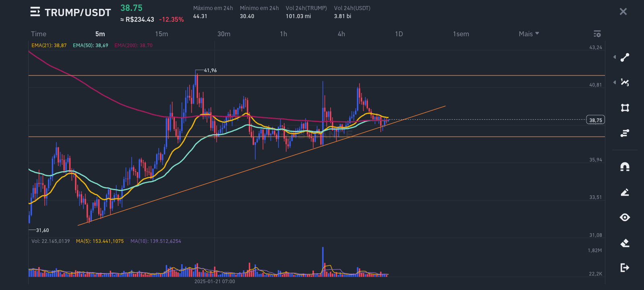Click the 31,08 price axis label
Image resolution: width=644 pixels, height=290 pixels.
pos(596,235)
